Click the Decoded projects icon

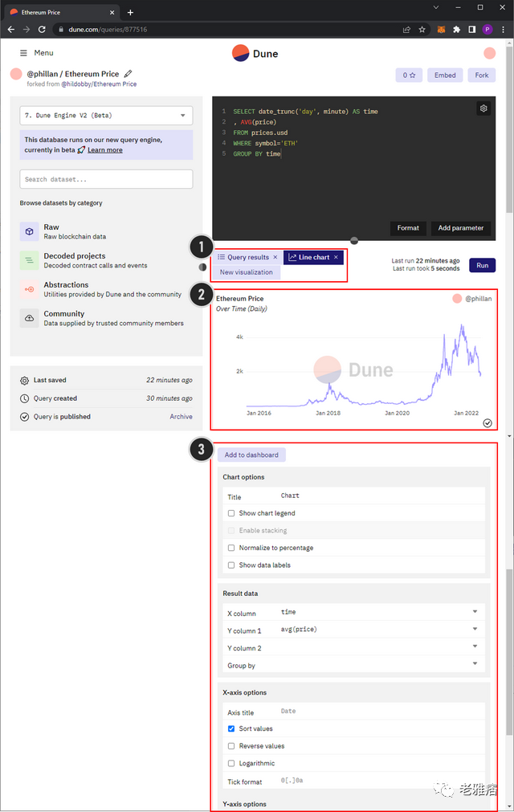click(29, 260)
